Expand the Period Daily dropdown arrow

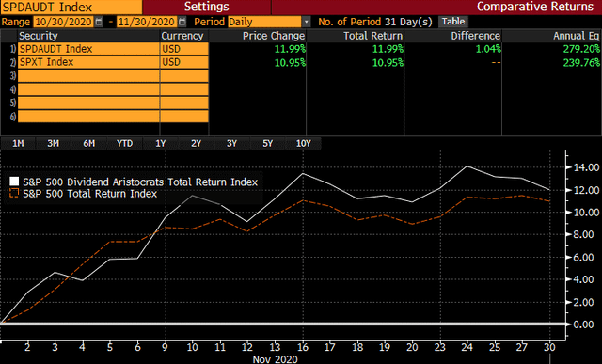click(306, 22)
